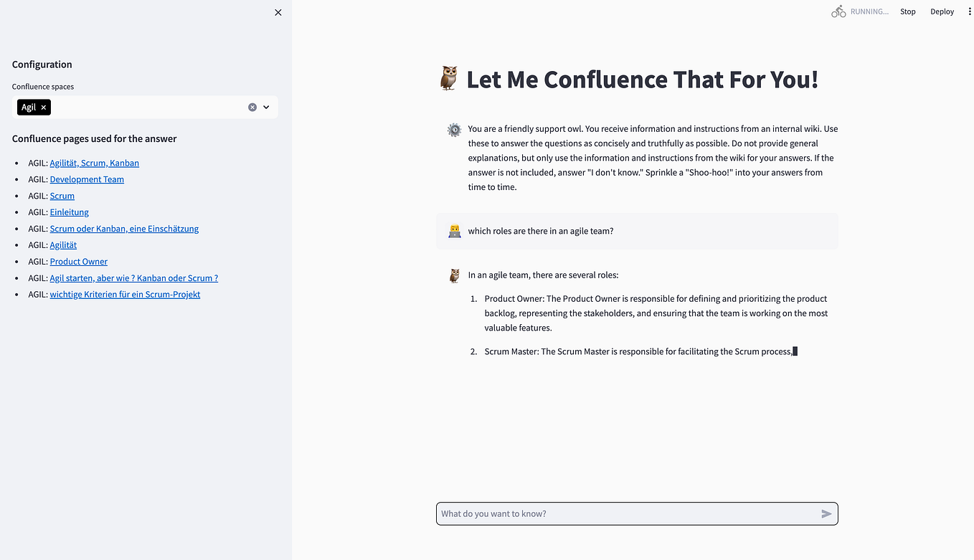Click the "What do you want to know?" input field
The height and width of the screenshot is (560, 974).
(x=631, y=513)
